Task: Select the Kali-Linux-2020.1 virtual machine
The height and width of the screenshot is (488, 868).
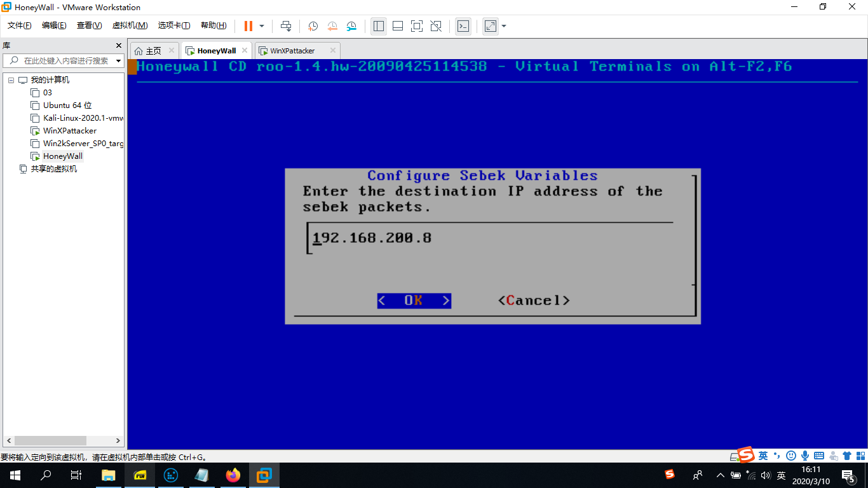Action: [x=83, y=118]
